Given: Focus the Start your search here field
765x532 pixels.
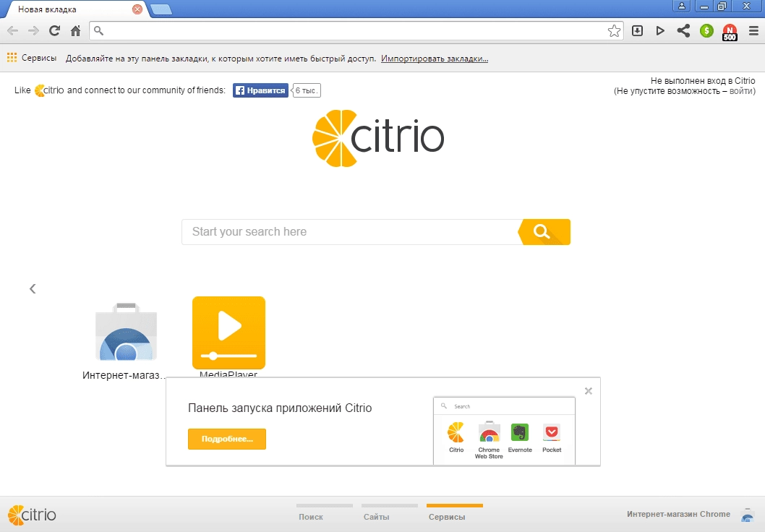Looking at the screenshot, I should [x=350, y=231].
